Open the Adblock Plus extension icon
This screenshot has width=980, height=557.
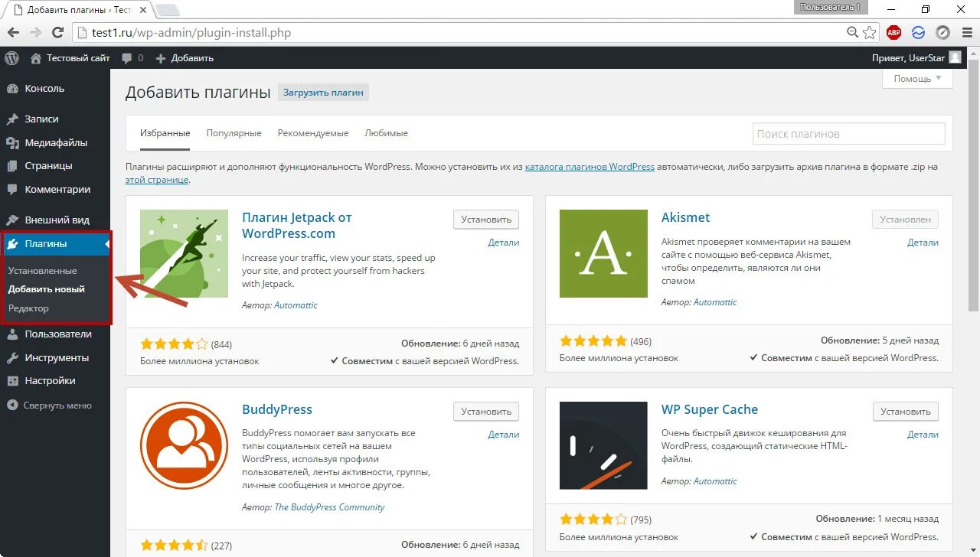pos(893,33)
